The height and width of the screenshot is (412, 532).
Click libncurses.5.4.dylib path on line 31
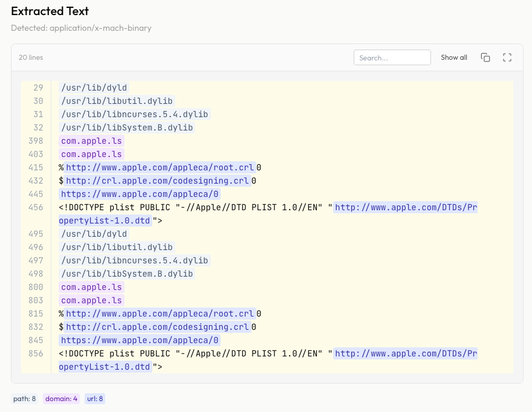coord(134,114)
